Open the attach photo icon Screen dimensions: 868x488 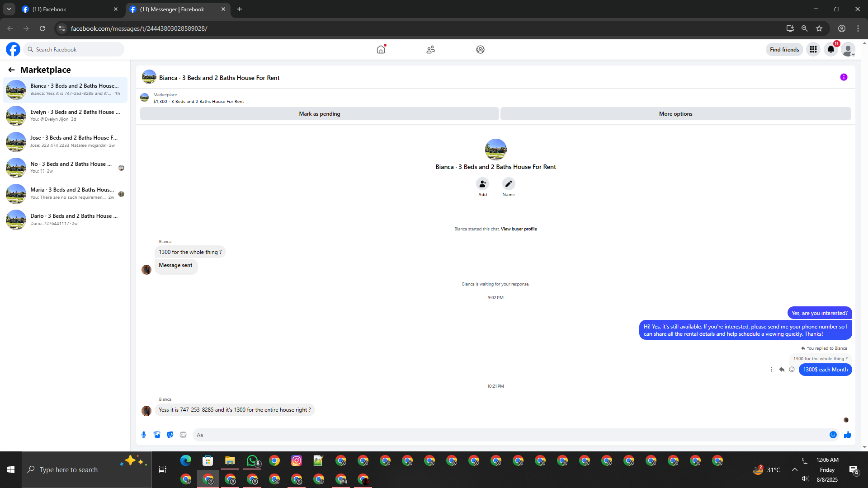point(157,435)
